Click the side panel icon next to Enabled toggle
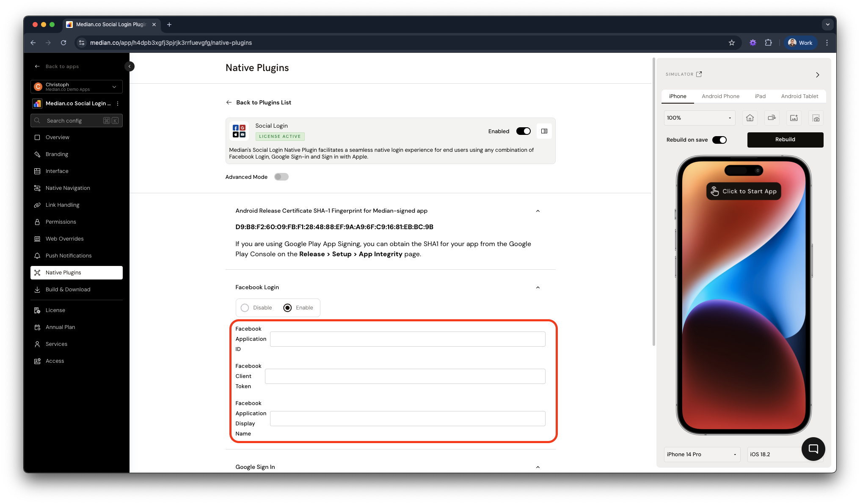 544,131
